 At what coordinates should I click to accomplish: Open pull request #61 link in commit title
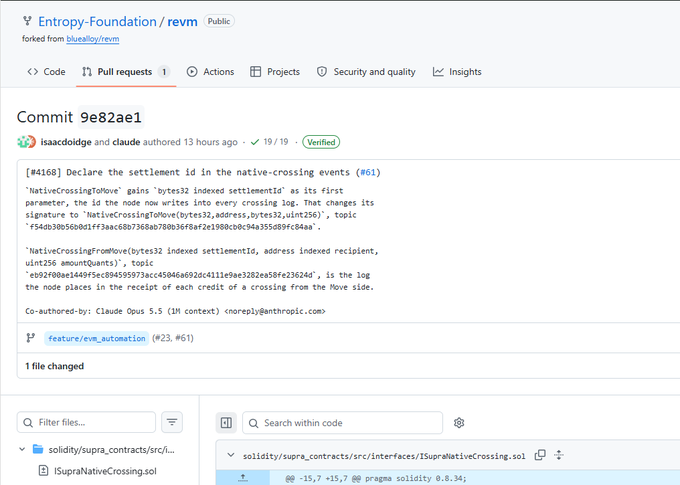pyautogui.click(x=368, y=172)
